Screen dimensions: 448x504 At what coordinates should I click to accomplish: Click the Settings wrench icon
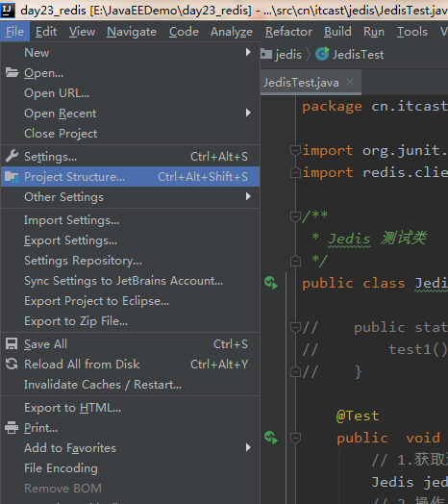point(12,156)
